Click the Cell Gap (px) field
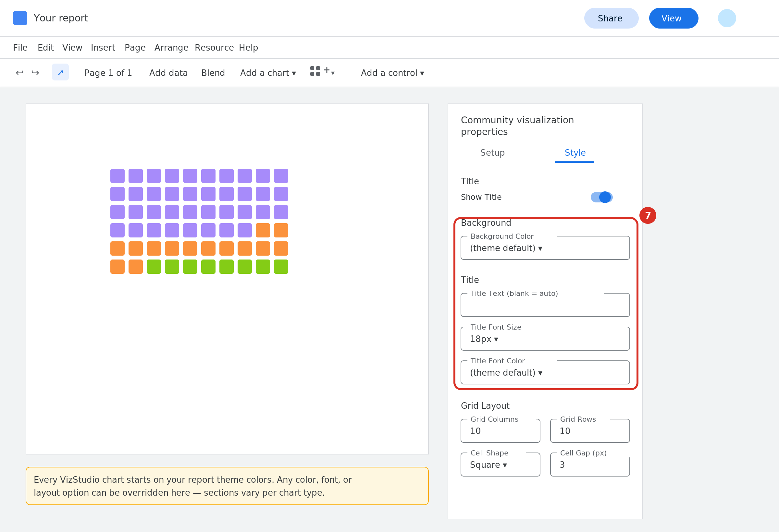 590,465
